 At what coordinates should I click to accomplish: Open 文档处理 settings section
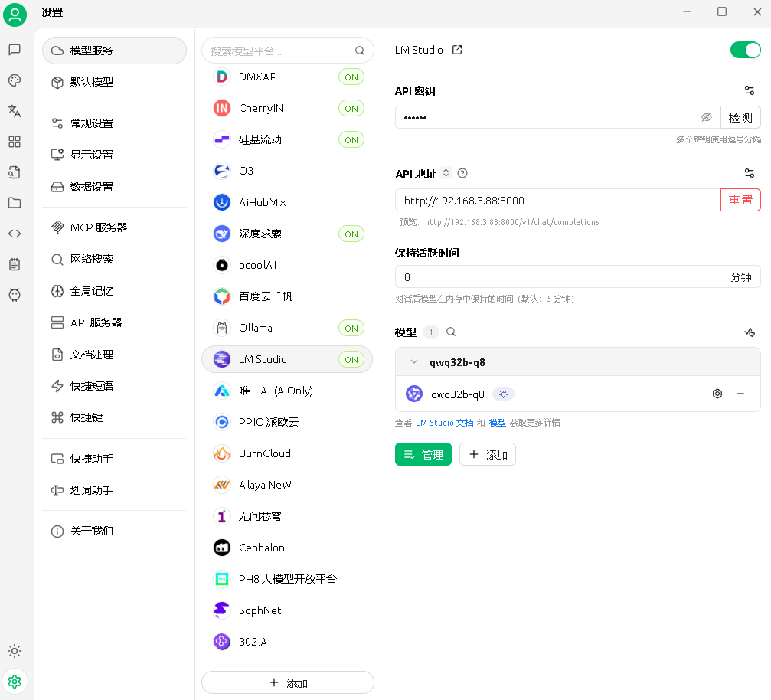114,355
